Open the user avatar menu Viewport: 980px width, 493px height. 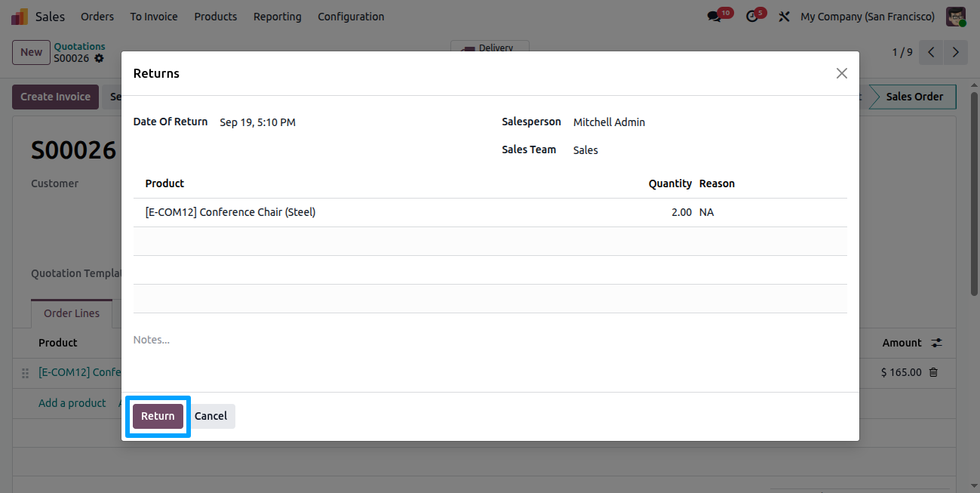956,17
